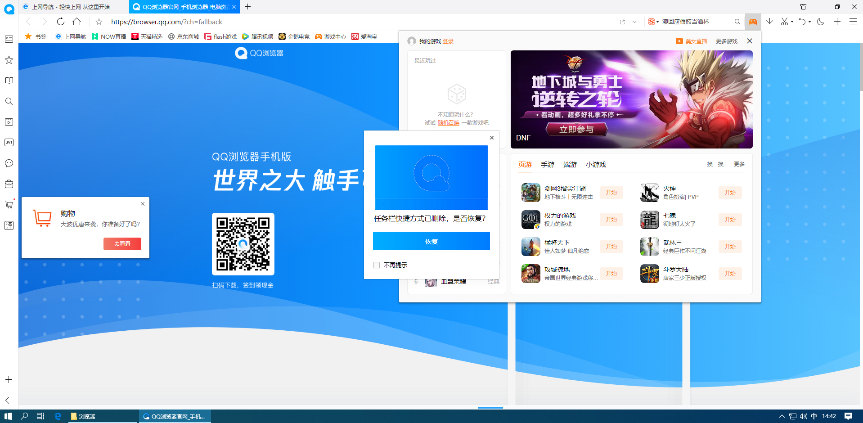Screen dimensions: 863x423
Task: Click the undo closed-tab icon
Action: (x=802, y=21)
